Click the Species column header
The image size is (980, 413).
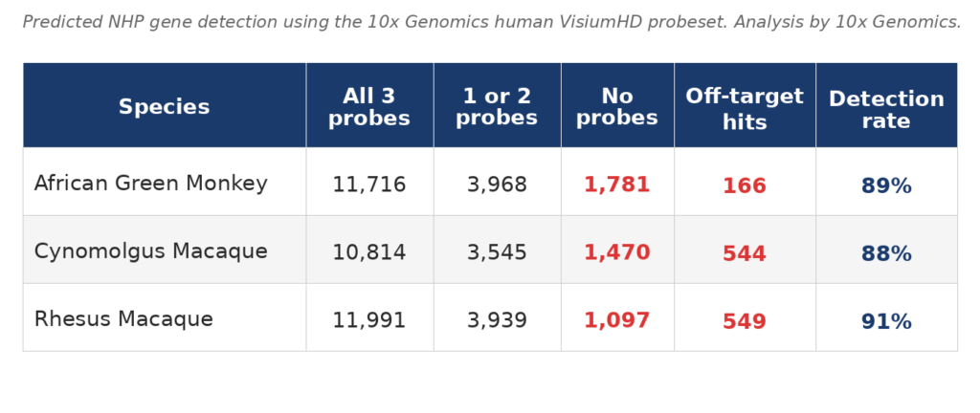coord(164,107)
